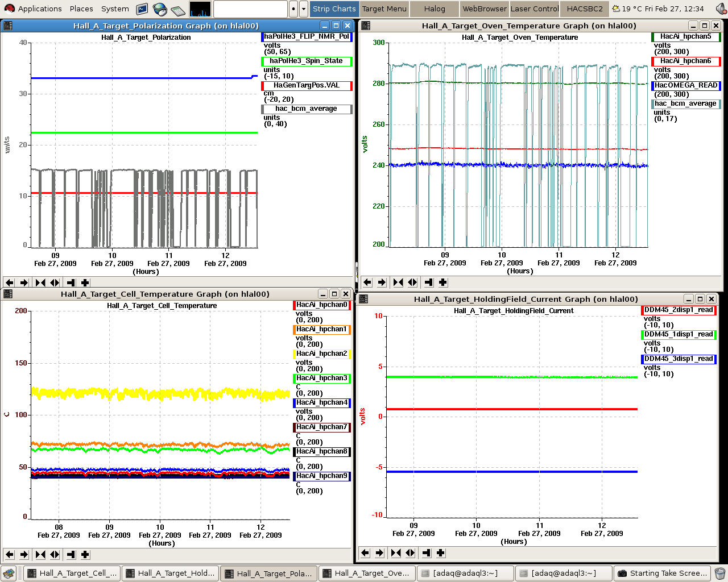
Task: Click the Target Menu panel button
Action: tap(384, 9)
